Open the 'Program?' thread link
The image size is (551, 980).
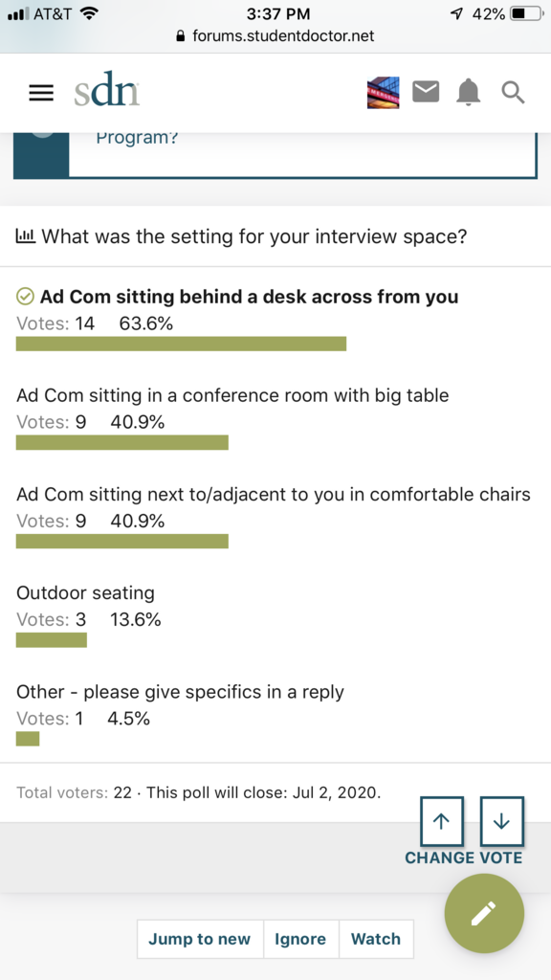138,138
